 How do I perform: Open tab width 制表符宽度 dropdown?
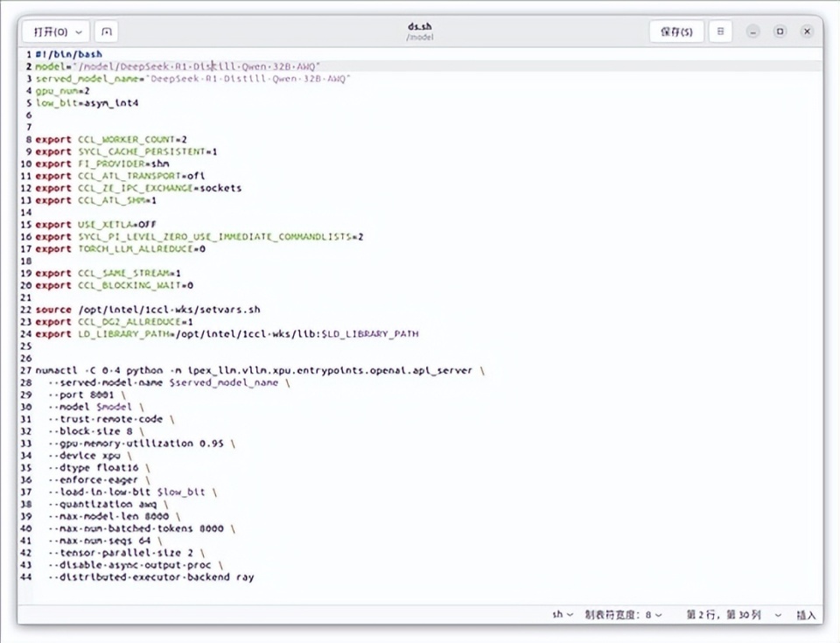[x=623, y=615]
